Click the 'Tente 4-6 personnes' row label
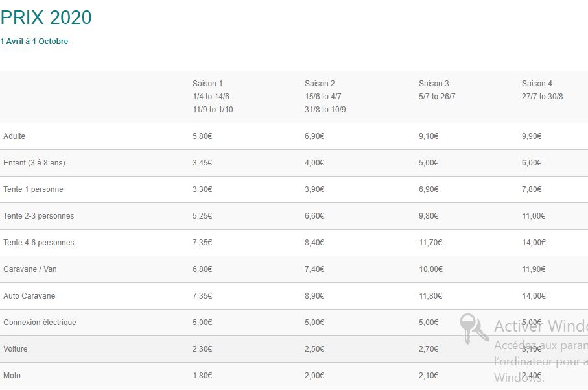This screenshot has height=390, width=588. coord(39,243)
